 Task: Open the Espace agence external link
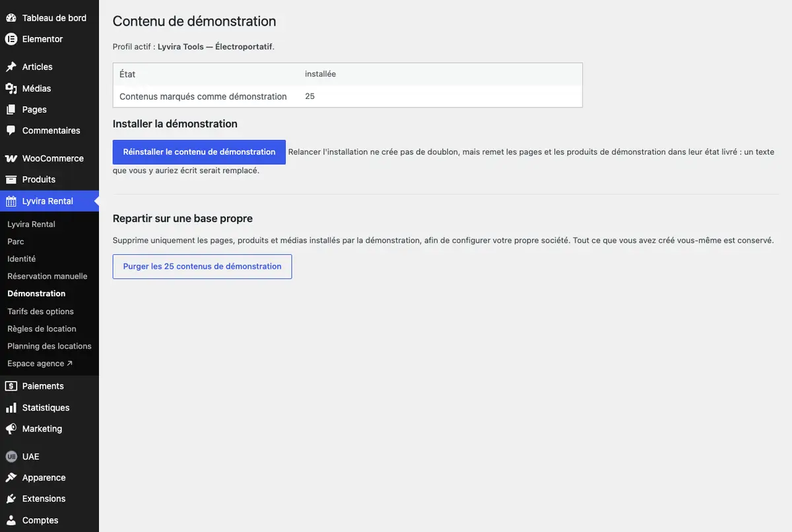point(40,364)
